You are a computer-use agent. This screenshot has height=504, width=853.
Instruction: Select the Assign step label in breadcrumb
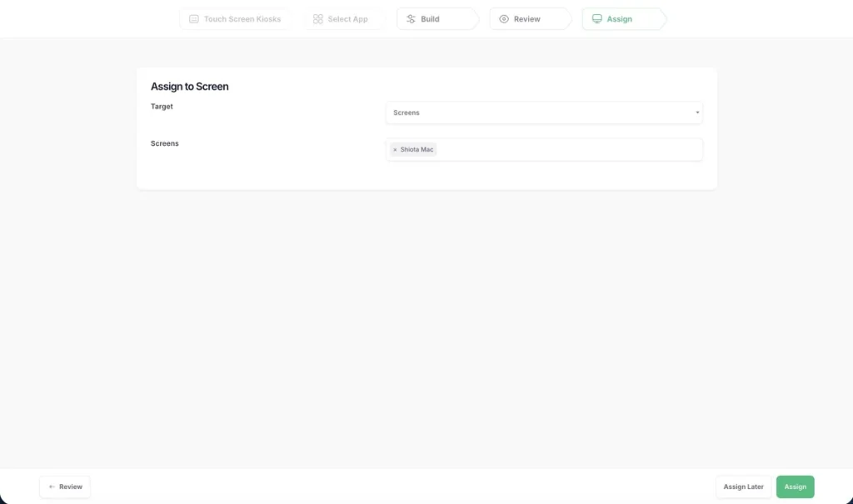click(620, 19)
